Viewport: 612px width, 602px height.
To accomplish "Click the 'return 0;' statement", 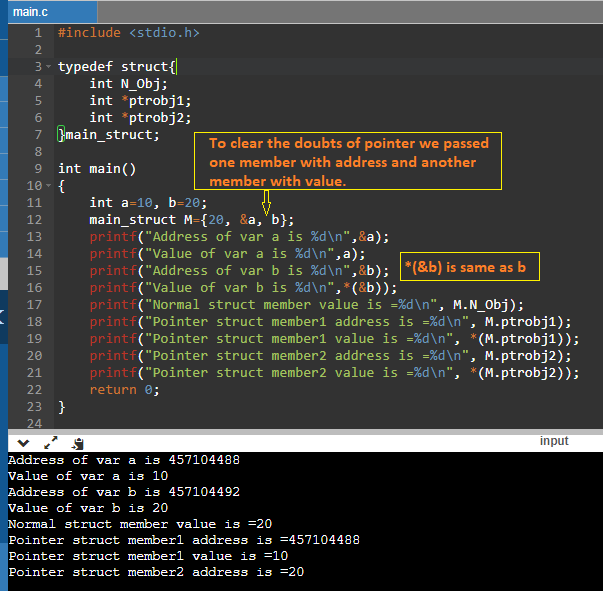I will click(124, 390).
